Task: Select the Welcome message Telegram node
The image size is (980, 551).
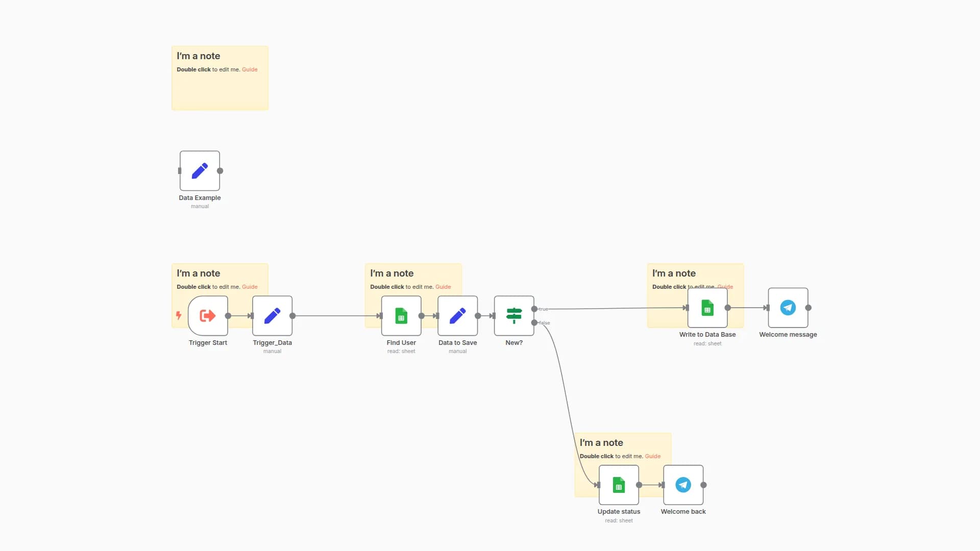Action: pyautogui.click(x=788, y=308)
